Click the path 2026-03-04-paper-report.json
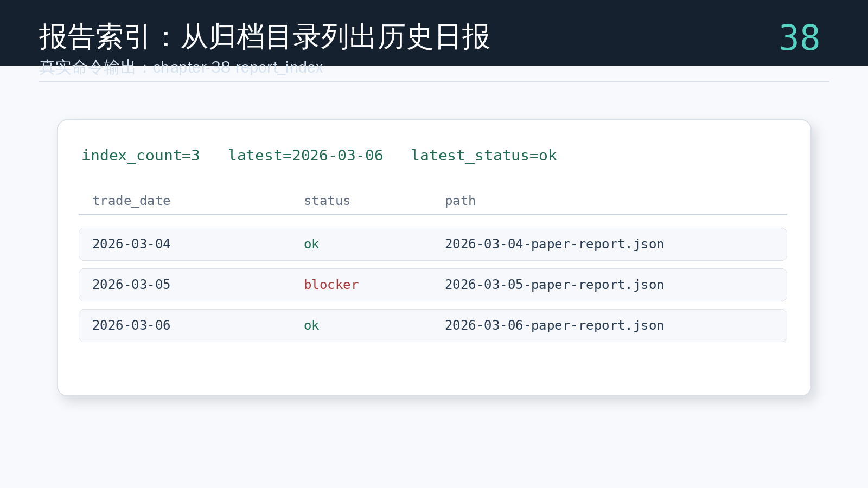The width and height of the screenshot is (868, 488). (x=554, y=244)
